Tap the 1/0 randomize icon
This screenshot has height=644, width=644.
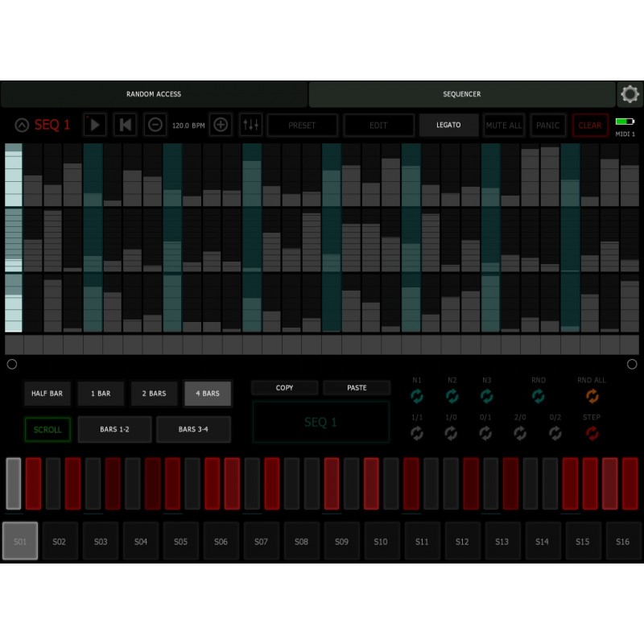452,434
